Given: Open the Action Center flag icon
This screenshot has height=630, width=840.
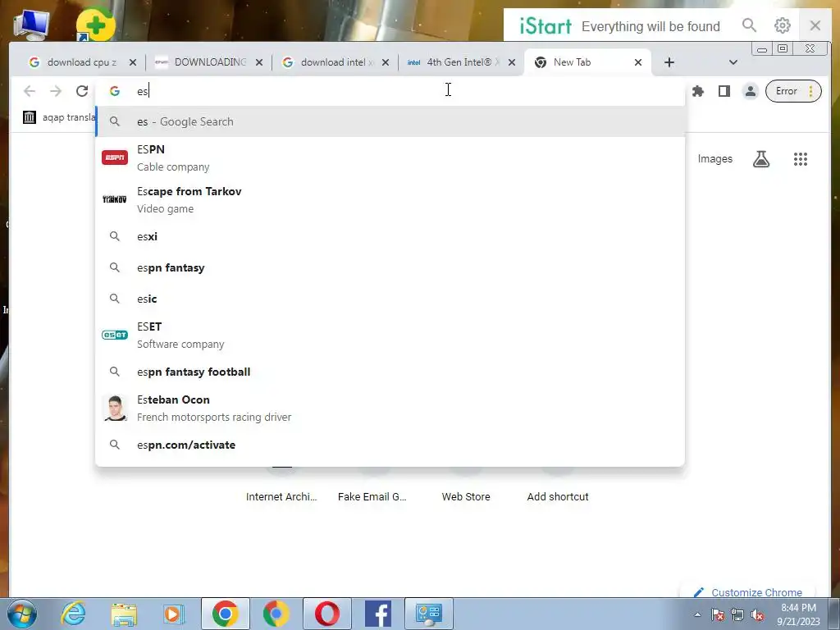Looking at the screenshot, I should point(718,615).
